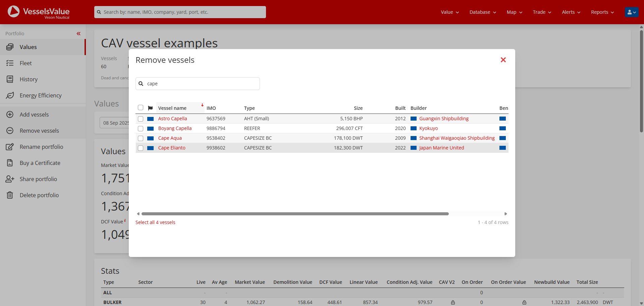The image size is (644, 306).
Task: Open the Fleet sidebar section
Action: (x=25, y=63)
